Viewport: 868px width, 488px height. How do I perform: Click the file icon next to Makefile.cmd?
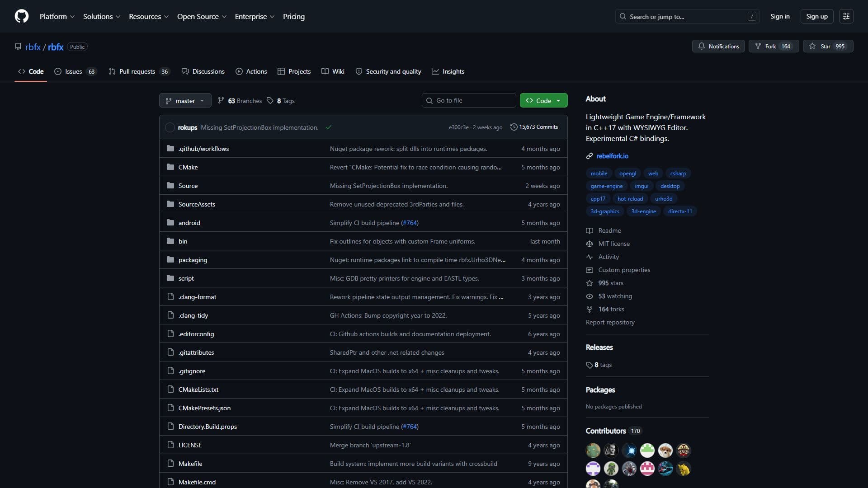(x=170, y=482)
